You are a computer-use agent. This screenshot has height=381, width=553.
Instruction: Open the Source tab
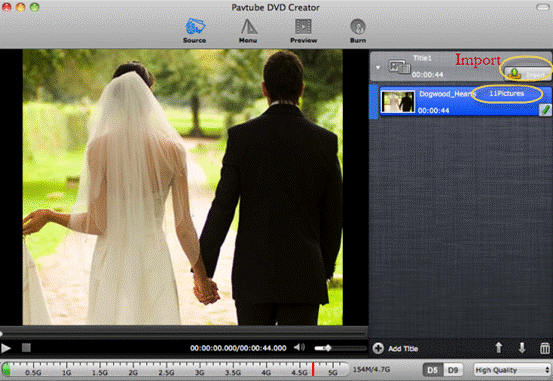[x=195, y=31]
